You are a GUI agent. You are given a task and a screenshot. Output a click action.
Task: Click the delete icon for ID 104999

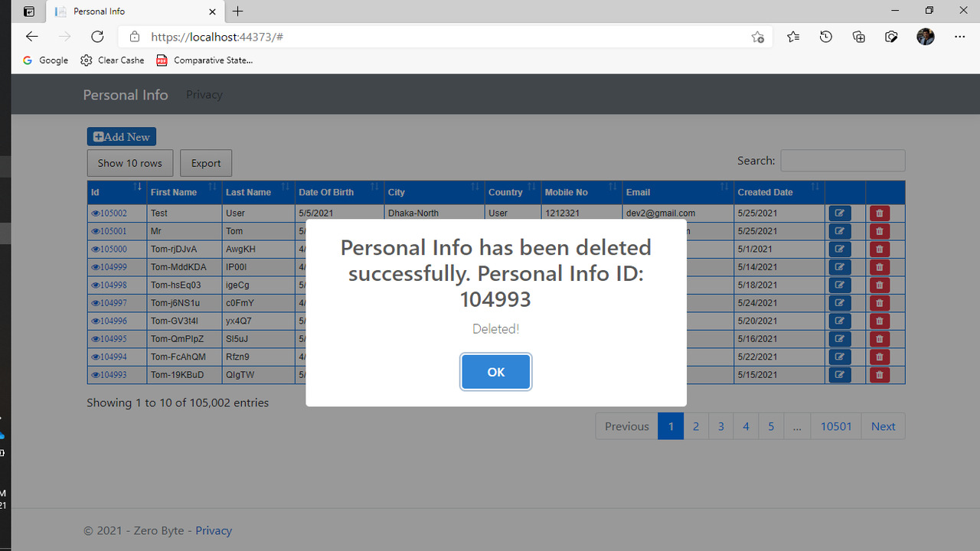pyautogui.click(x=879, y=266)
